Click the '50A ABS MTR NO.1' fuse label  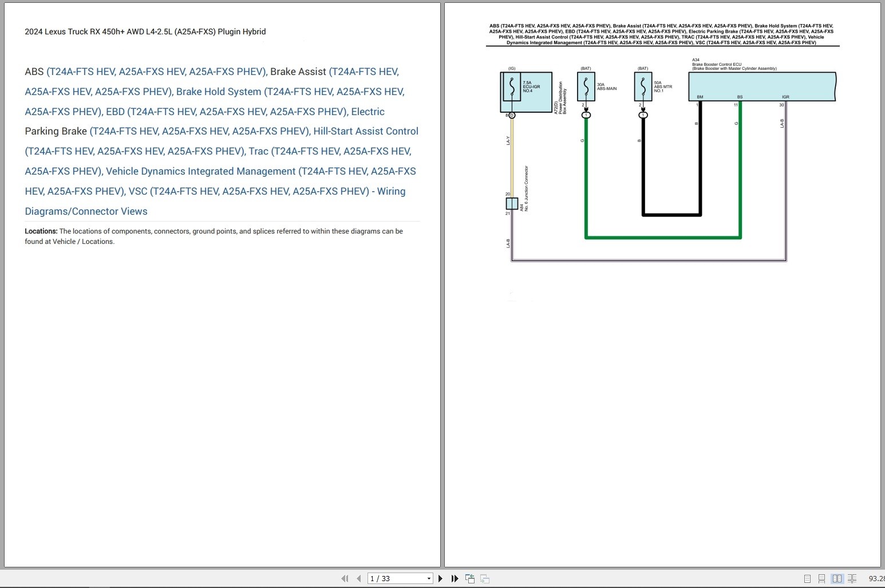pos(663,87)
